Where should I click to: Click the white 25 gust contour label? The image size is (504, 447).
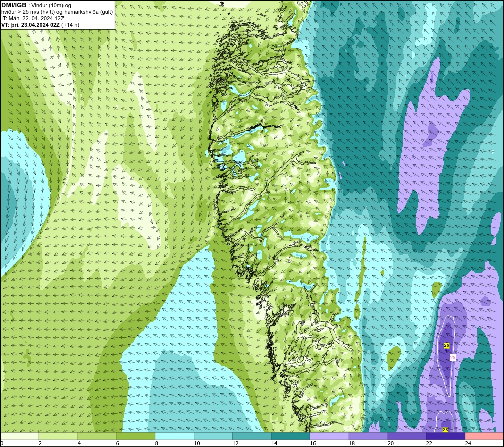pos(453,357)
